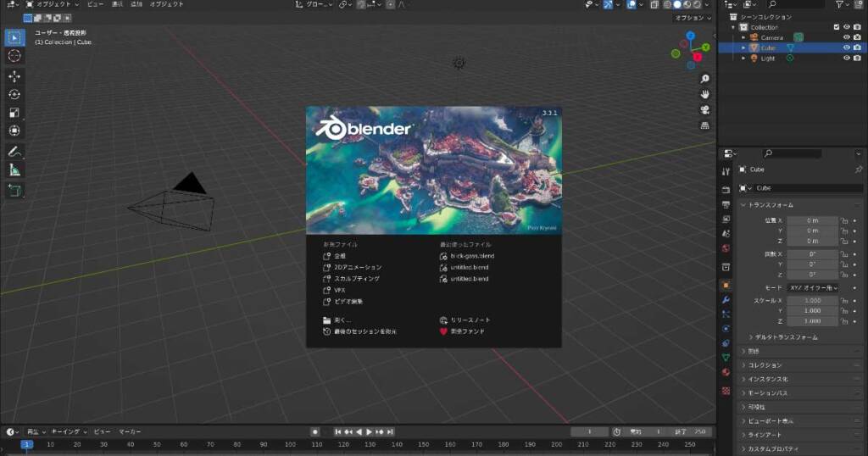Open the ビュー menu in viewport header
868x456 pixels.
95,4
